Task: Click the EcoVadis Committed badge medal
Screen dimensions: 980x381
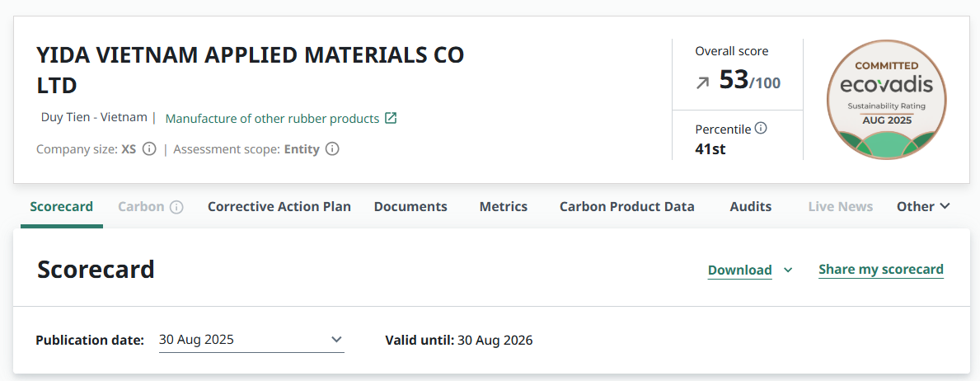Action: pyautogui.click(x=886, y=100)
